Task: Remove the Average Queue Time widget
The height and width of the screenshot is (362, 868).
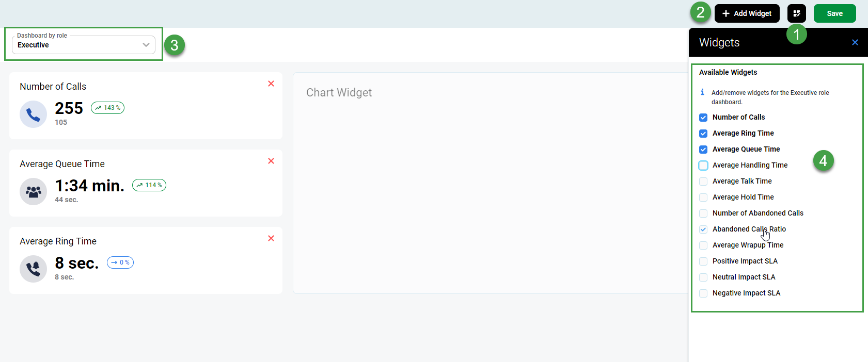Action: pyautogui.click(x=271, y=161)
